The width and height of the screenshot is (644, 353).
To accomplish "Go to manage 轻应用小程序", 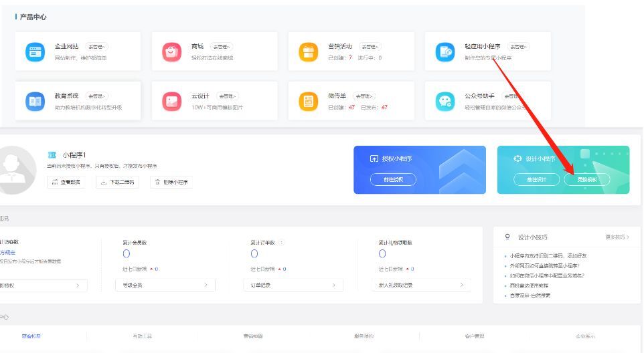I will (x=518, y=47).
